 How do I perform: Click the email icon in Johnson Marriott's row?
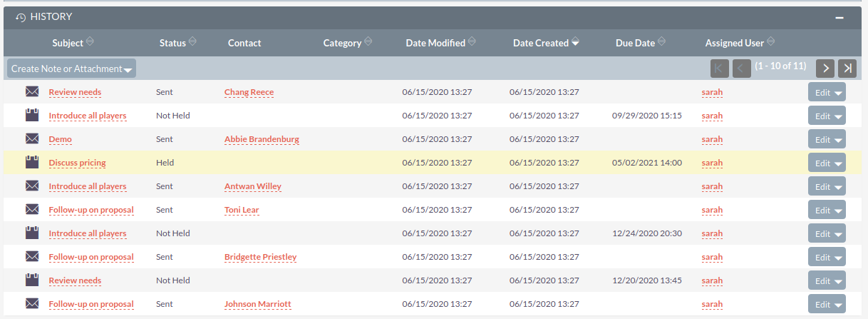[32, 303]
